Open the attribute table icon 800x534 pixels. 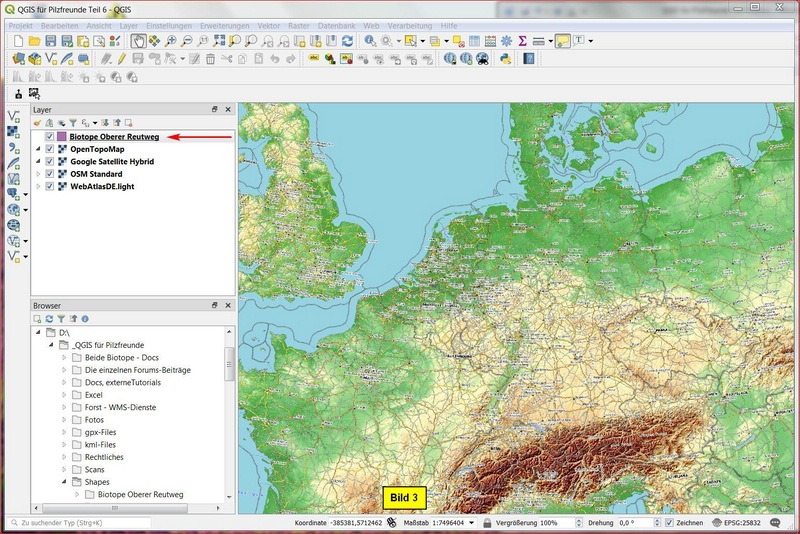[474, 41]
